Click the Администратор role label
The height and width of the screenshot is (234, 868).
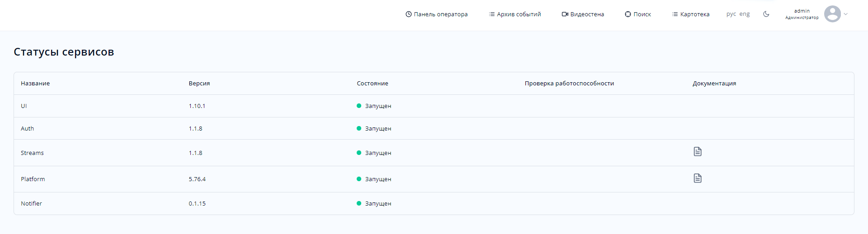click(x=802, y=18)
